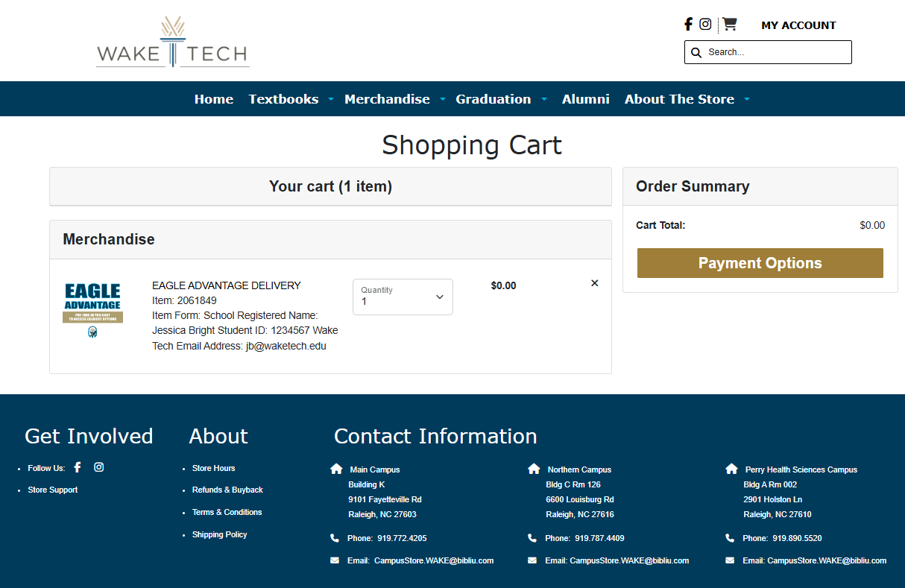The width and height of the screenshot is (905, 588).
Task: Click the Eagle Advantage product thumbnail
Action: point(92,309)
